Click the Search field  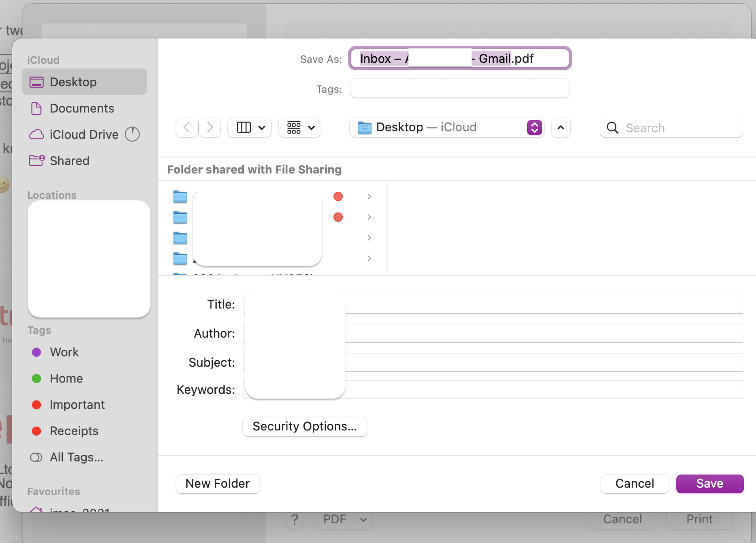point(672,128)
